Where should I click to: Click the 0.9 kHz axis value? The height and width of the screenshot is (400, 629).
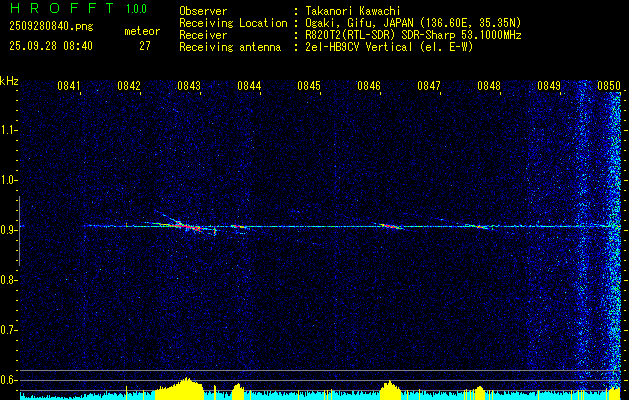tap(8, 230)
